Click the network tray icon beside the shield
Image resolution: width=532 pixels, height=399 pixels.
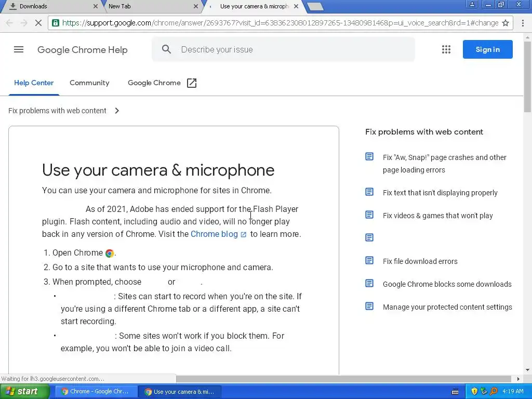pos(484,391)
